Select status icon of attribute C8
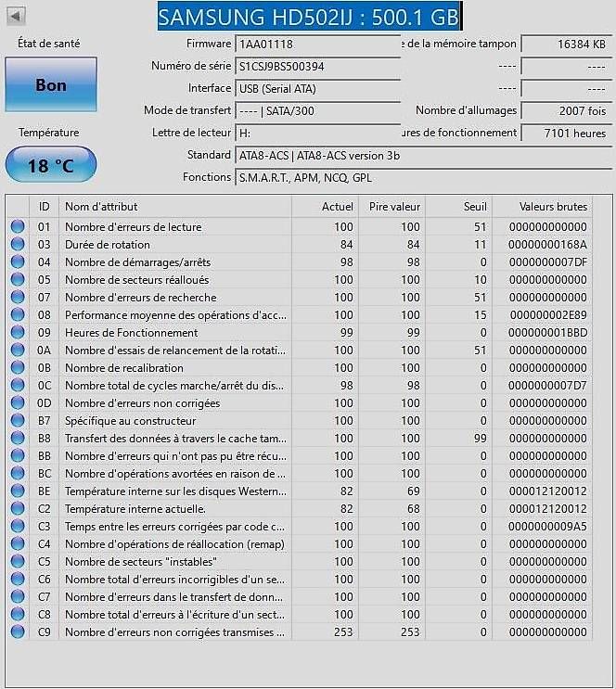Screen dimensions: 616x689 18,614
